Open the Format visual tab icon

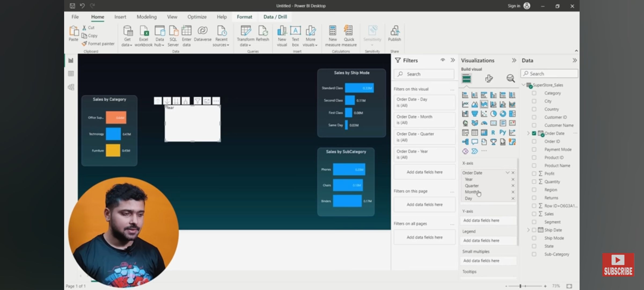(489, 79)
